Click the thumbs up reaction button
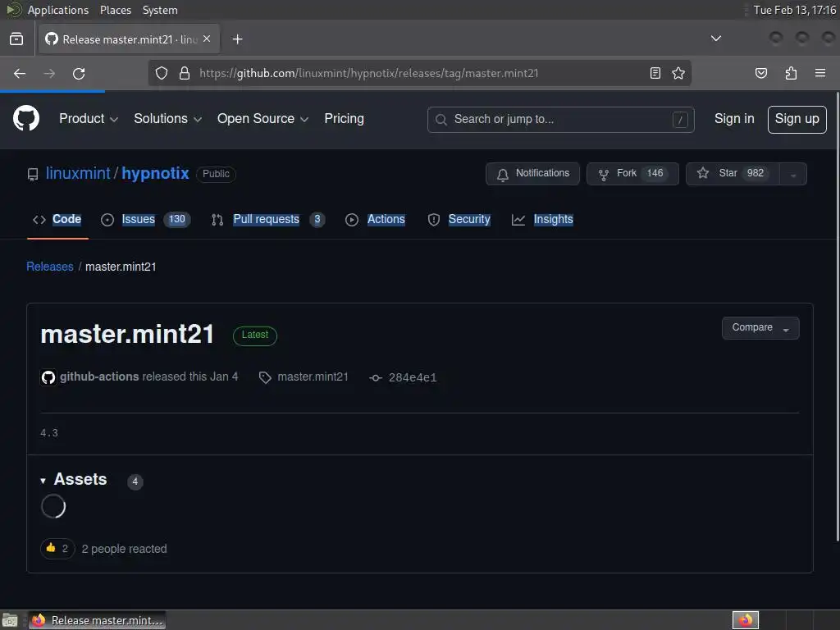This screenshot has height=630, width=840. click(57, 549)
